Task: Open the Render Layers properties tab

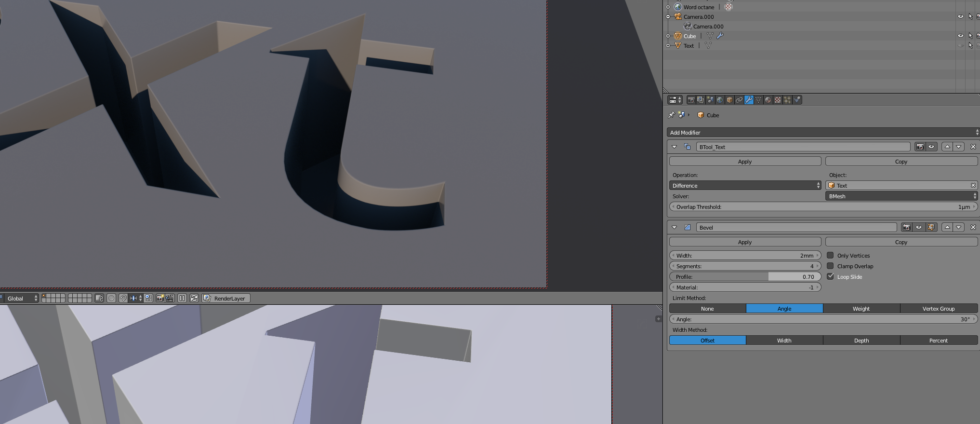Action: [x=701, y=100]
